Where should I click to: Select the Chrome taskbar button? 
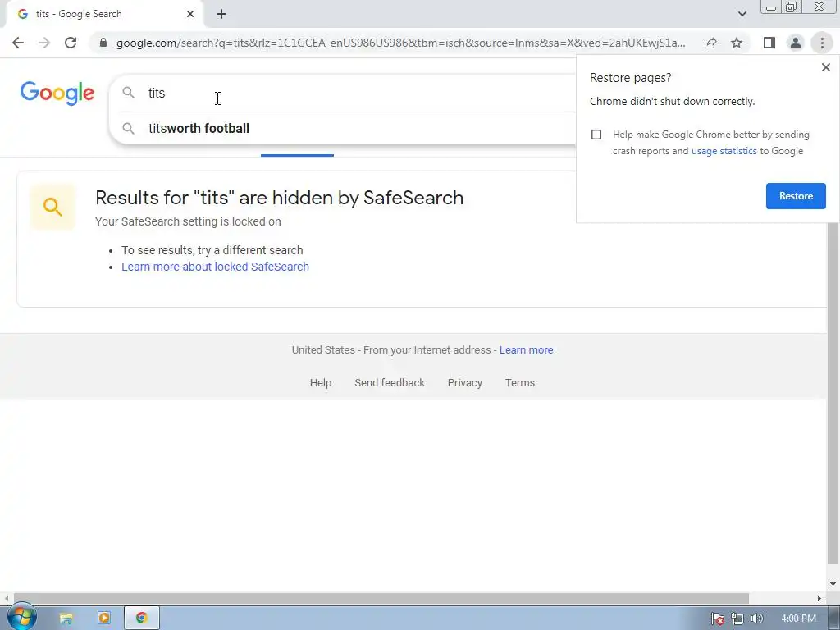142,619
